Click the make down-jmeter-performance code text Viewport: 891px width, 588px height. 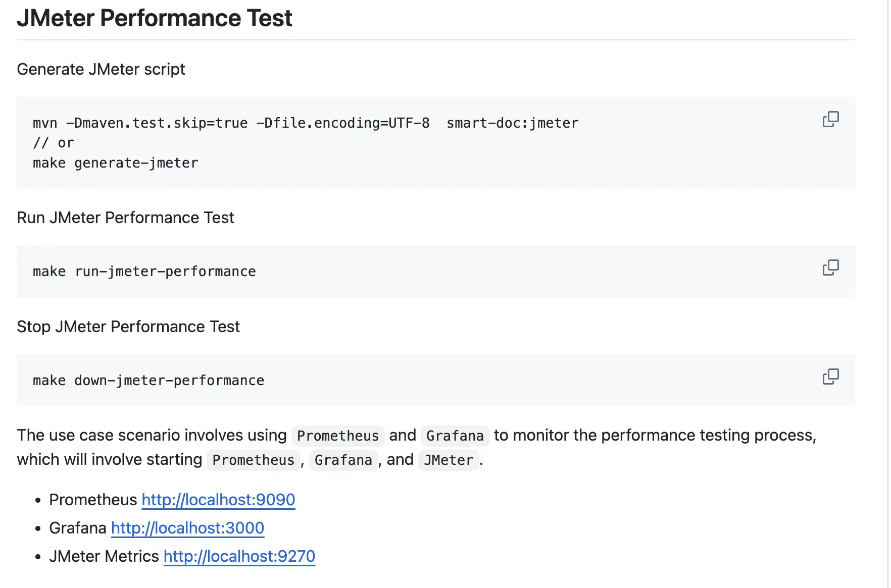[x=148, y=381]
